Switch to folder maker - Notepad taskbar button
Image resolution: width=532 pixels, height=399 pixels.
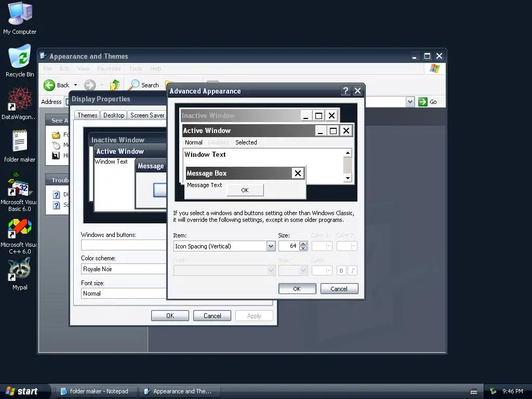tap(96, 391)
